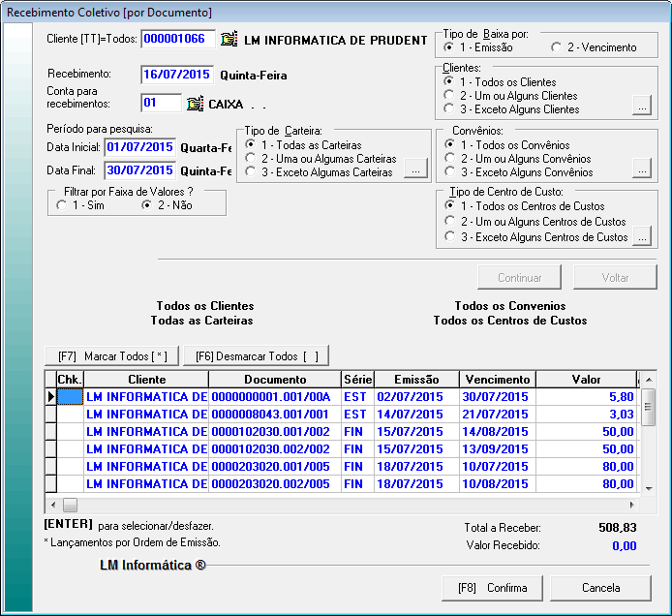
Task: Click the Vencimento column header
Action: [x=497, y=380]
